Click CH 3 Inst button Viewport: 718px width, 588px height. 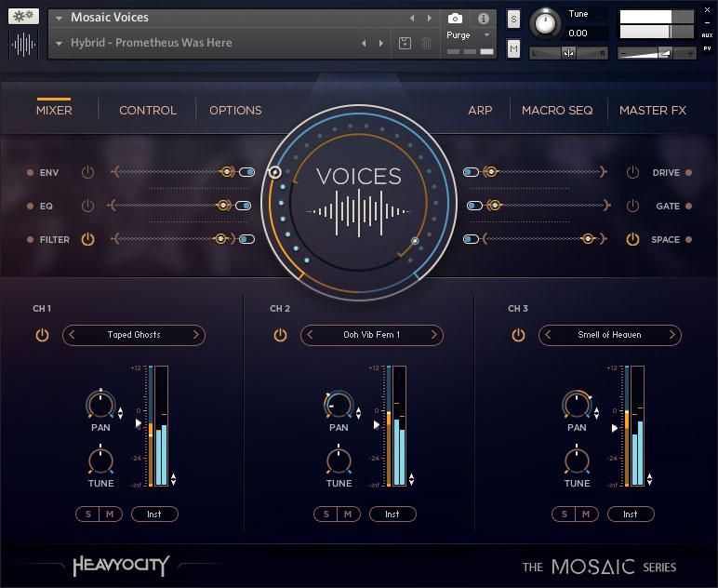[631, 514]
